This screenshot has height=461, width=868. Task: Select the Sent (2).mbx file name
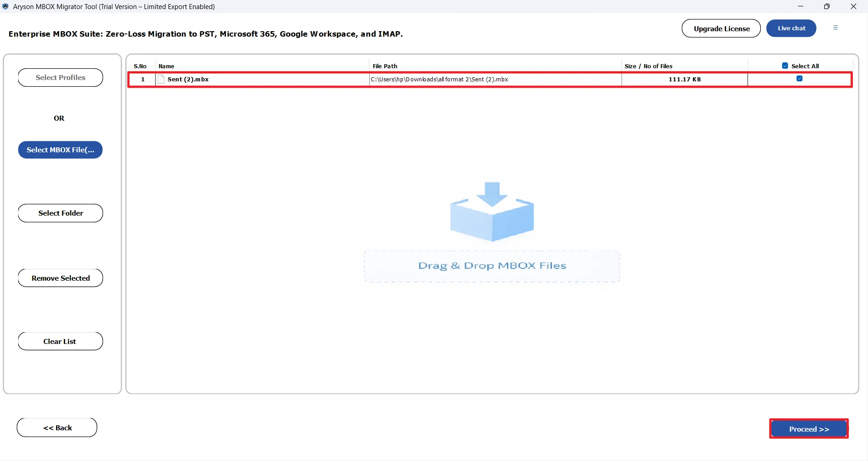[188, 79]
